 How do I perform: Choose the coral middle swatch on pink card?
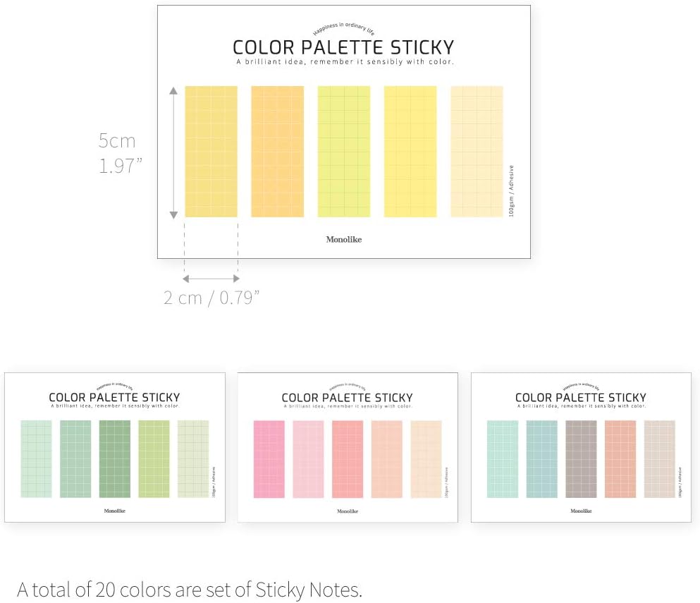(348, 459)
